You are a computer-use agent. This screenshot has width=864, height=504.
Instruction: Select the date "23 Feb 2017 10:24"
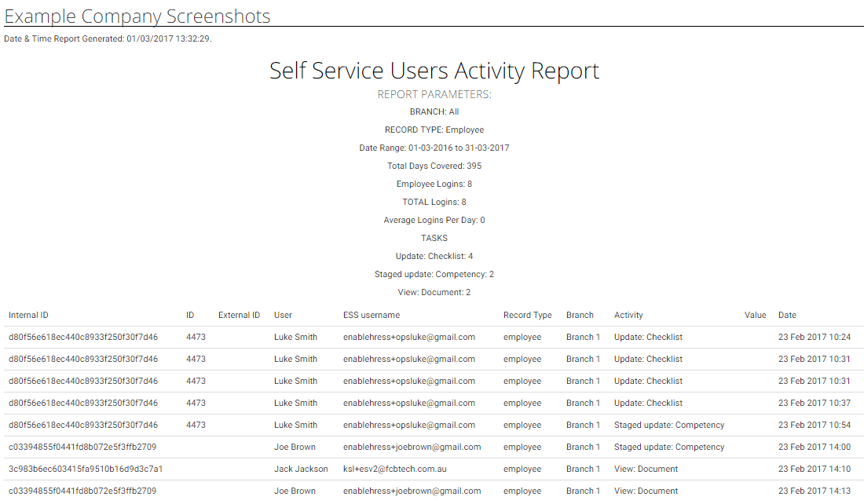click(815, 337)
